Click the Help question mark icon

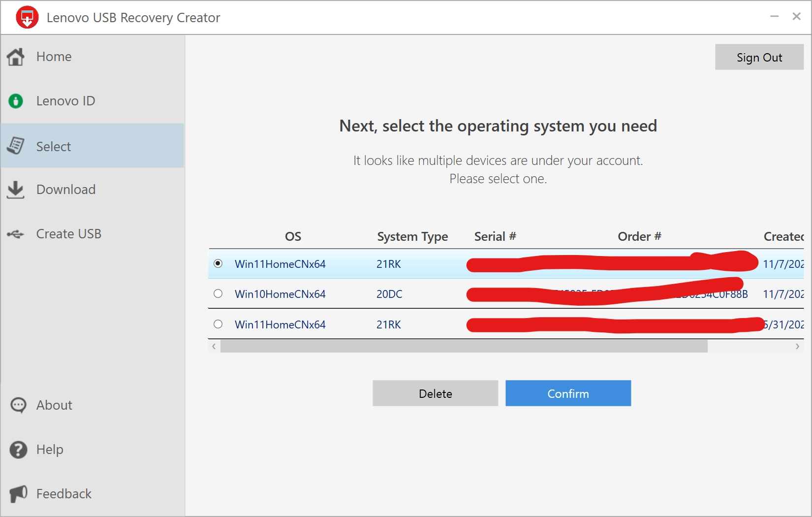(19, 450)
